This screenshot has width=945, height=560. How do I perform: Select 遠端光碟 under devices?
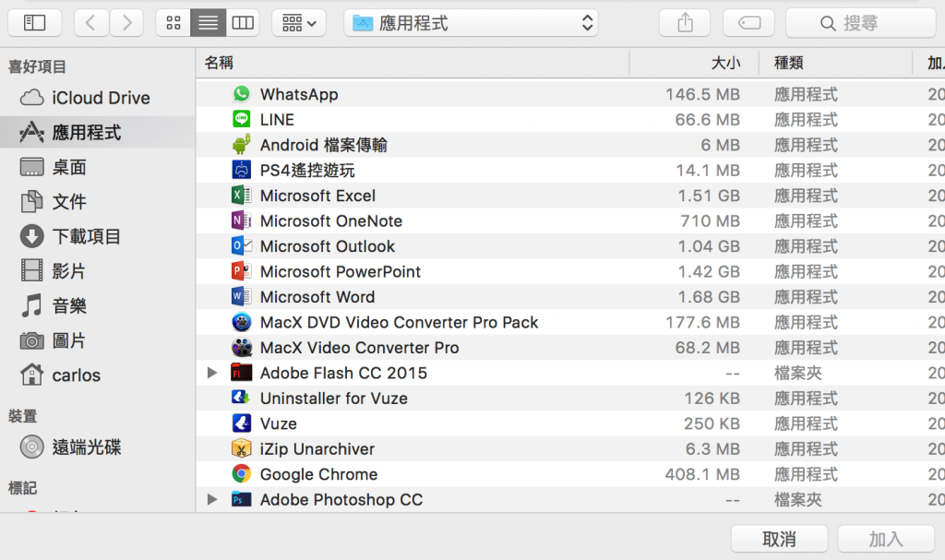[98, 447]
